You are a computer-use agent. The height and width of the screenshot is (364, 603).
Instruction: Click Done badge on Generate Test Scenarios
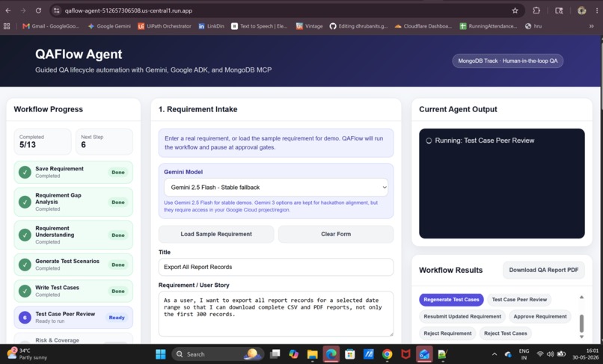tap(118, 265)
